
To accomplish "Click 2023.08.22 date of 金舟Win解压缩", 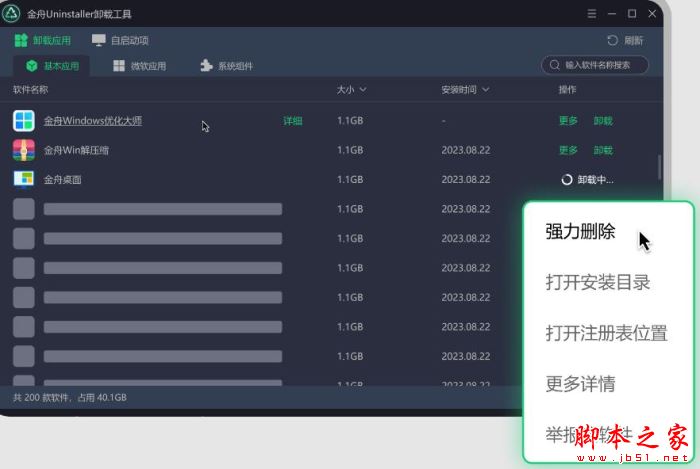I will point(466,150).
